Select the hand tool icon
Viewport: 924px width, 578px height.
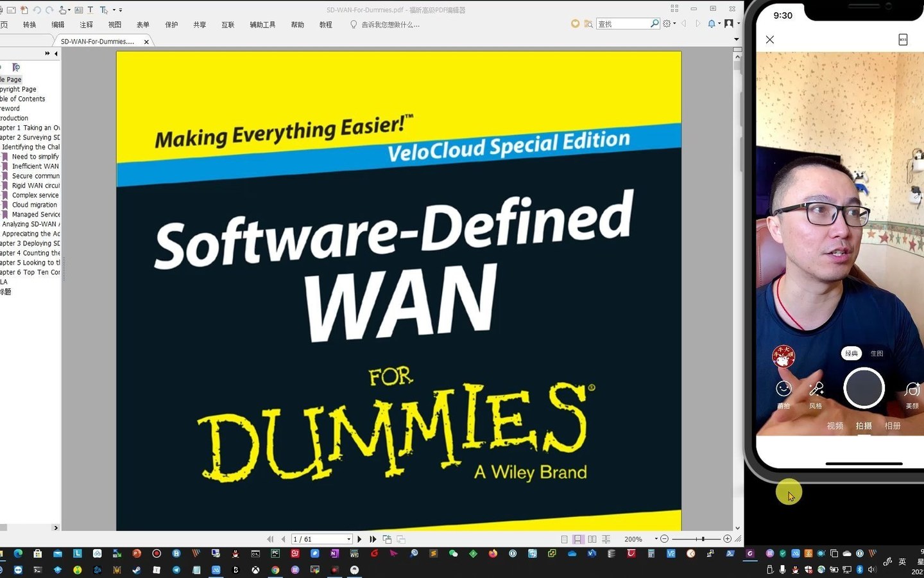tap(62, 10)
